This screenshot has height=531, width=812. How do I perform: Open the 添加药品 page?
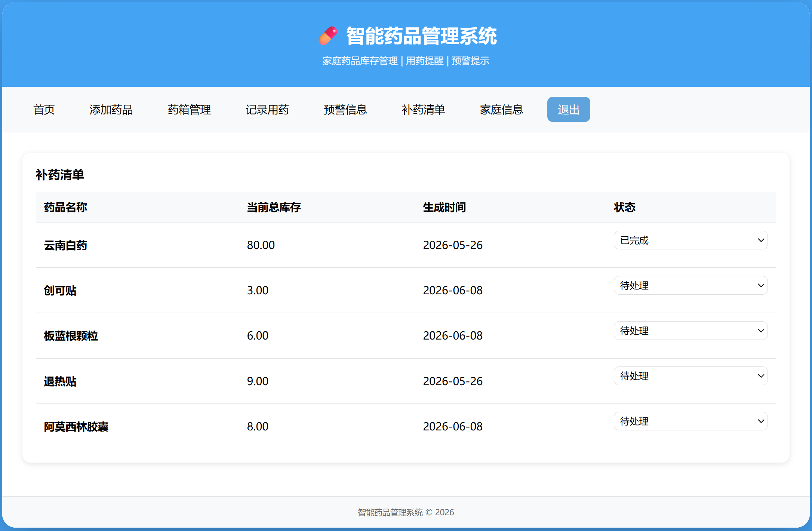(x=111, y=110)
